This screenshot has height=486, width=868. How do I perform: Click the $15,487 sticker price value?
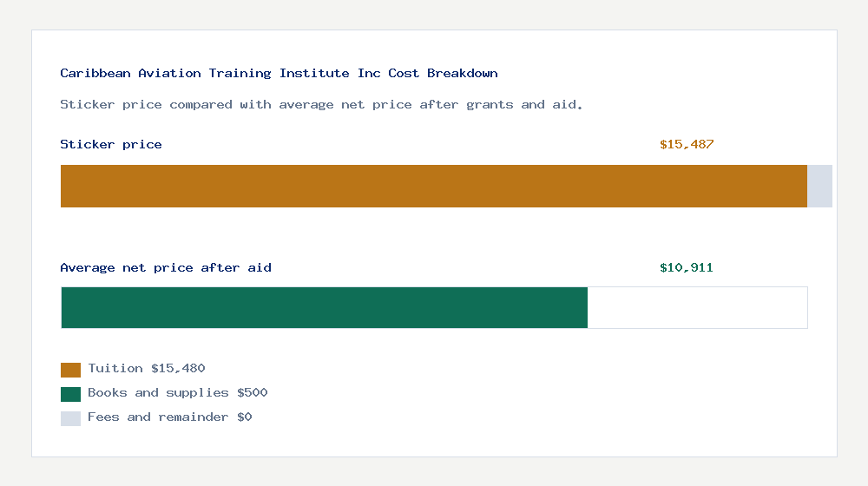click(687, 144)
